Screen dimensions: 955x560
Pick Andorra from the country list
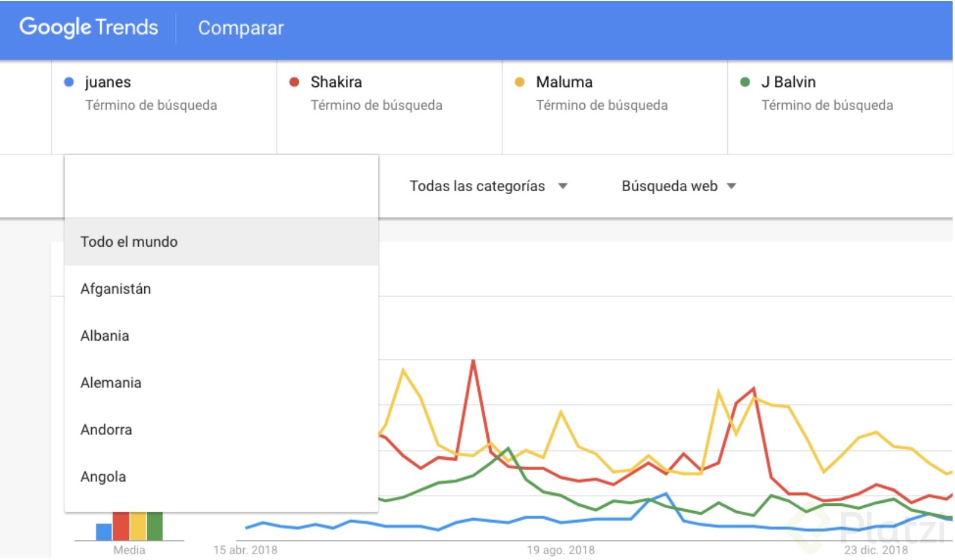click(x=221, y=430)
